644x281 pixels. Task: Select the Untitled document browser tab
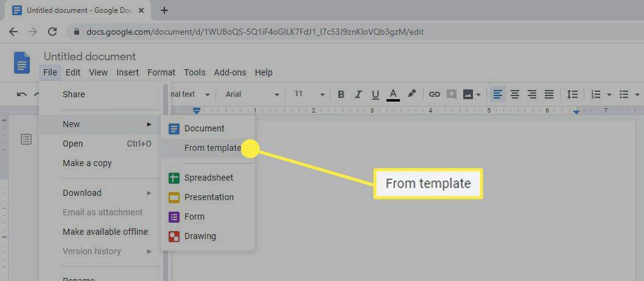tap(78, 11)
